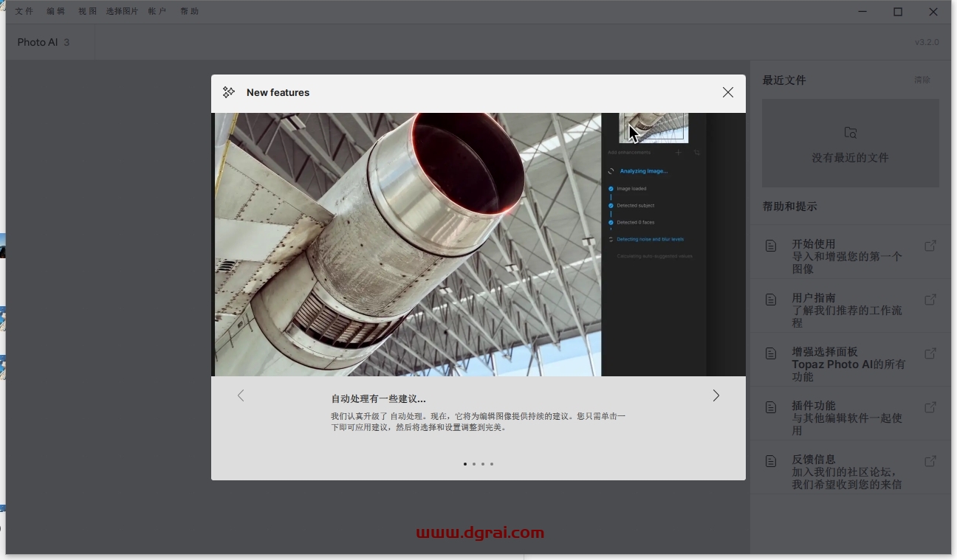
Task: Select the fourth carousel page dot
Action: [x=492, y=464]
